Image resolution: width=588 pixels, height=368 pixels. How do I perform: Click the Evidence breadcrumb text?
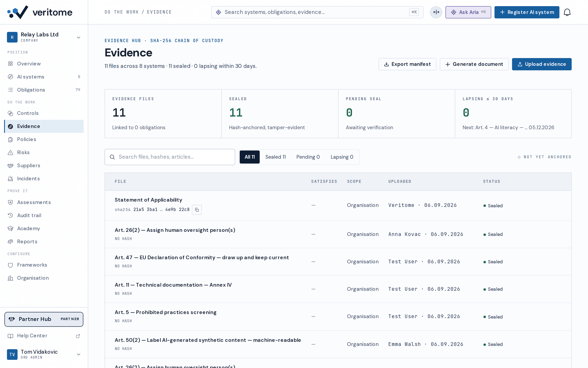click(x=159, y=12)
